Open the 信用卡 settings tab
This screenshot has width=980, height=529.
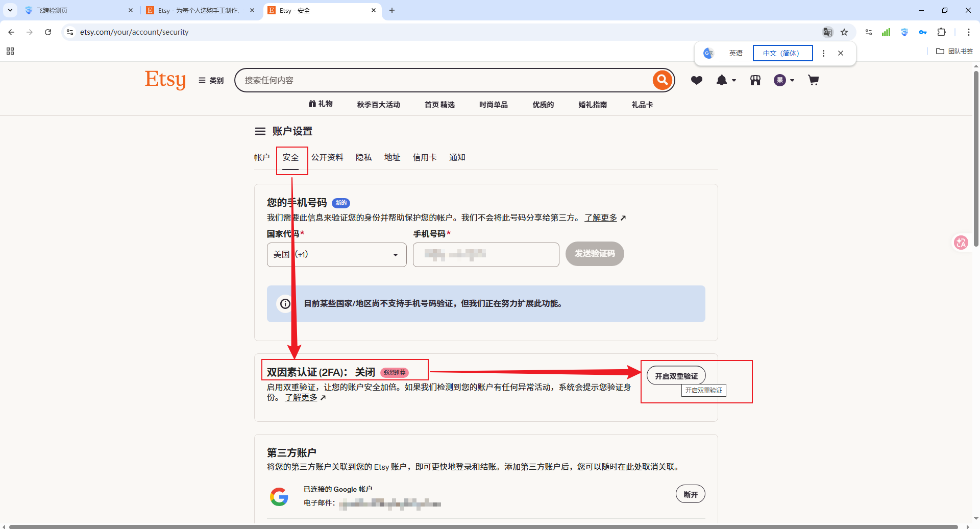(425, 157)
